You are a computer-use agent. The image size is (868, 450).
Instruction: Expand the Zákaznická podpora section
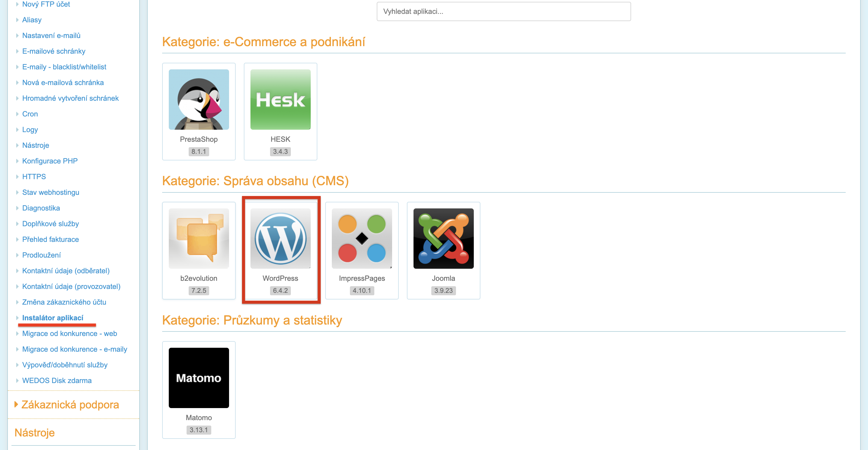70,404
